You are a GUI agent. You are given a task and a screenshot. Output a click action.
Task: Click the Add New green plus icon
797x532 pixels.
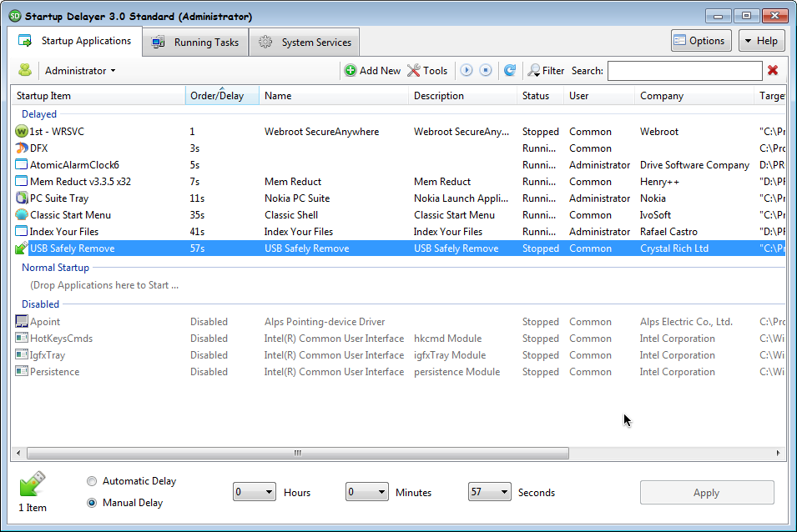coord(351,70)
